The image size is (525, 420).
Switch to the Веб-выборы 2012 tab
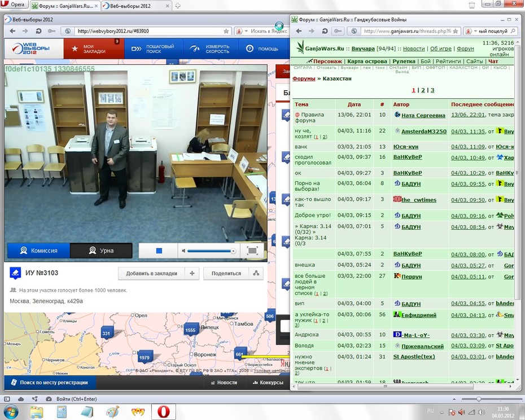tap(136, 6)
